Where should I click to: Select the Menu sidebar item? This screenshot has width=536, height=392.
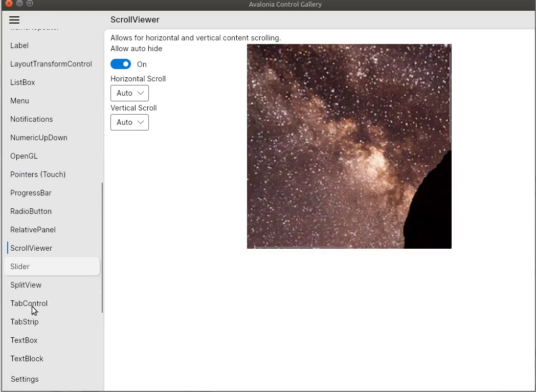[x=52, y=101]
